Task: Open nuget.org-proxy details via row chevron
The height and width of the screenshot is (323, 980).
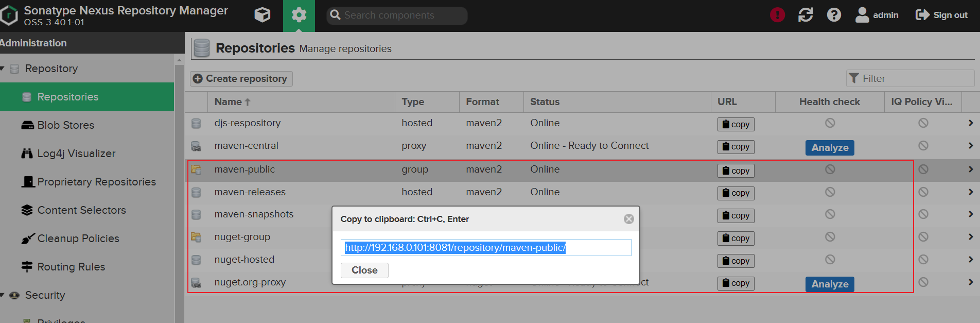Action: point(971,282)
